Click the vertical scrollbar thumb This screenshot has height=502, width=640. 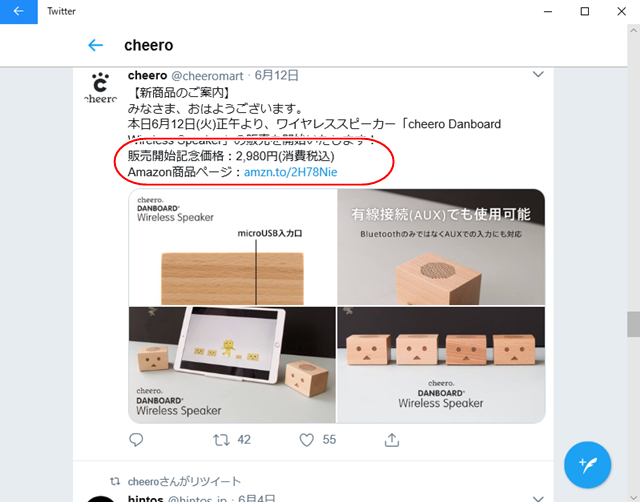tap(633, 324)
